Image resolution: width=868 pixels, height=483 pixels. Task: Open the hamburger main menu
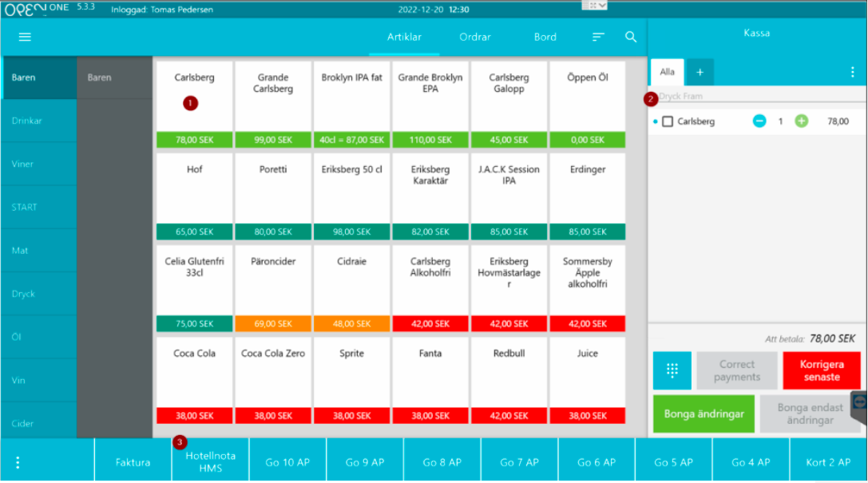[x=25, y=37]
